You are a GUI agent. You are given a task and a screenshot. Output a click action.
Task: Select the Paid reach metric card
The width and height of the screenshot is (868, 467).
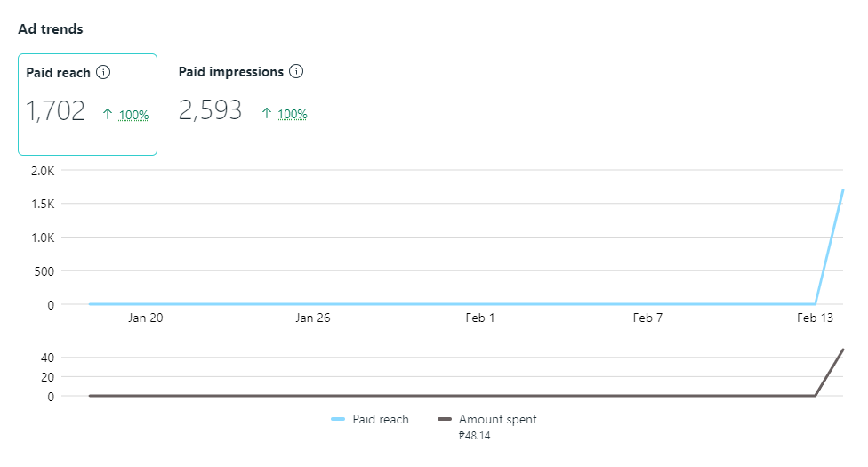tap(87, 103)
